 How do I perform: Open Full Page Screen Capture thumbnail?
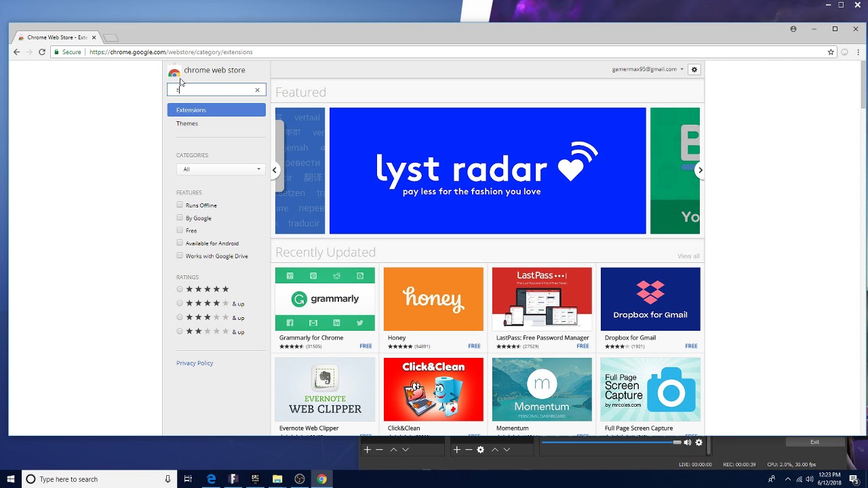tap(650, 389)
